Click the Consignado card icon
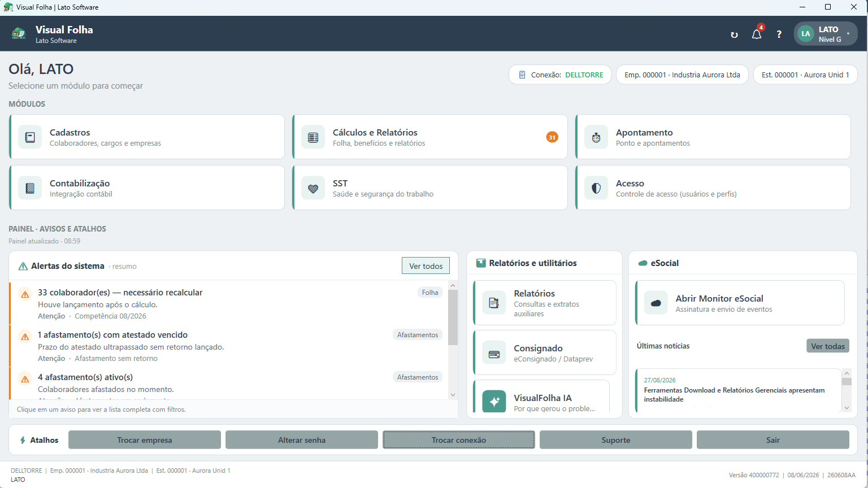 pyautogui.click(x=494, y=353)
